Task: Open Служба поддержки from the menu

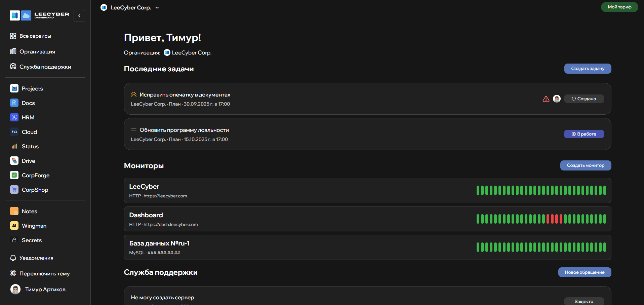Action: coord(45,67)
